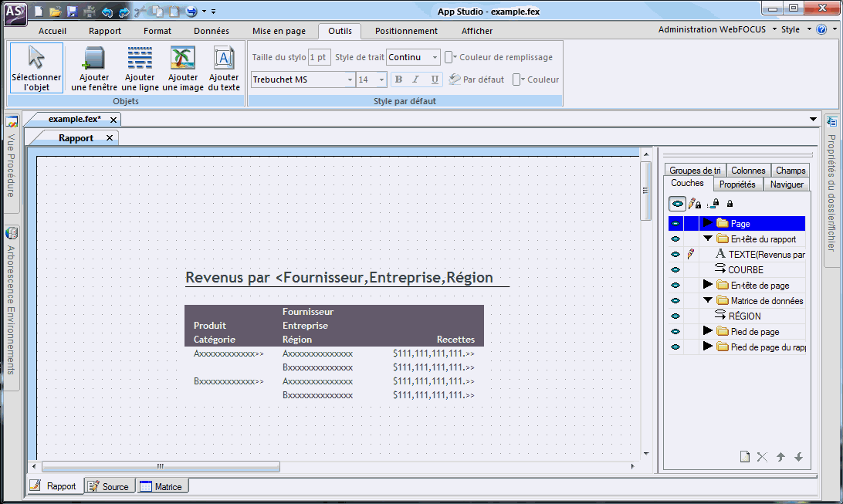Toggle italic in default style
This screenshot has height=504, width=843.
pyautogui.click(x=415, y=79)
